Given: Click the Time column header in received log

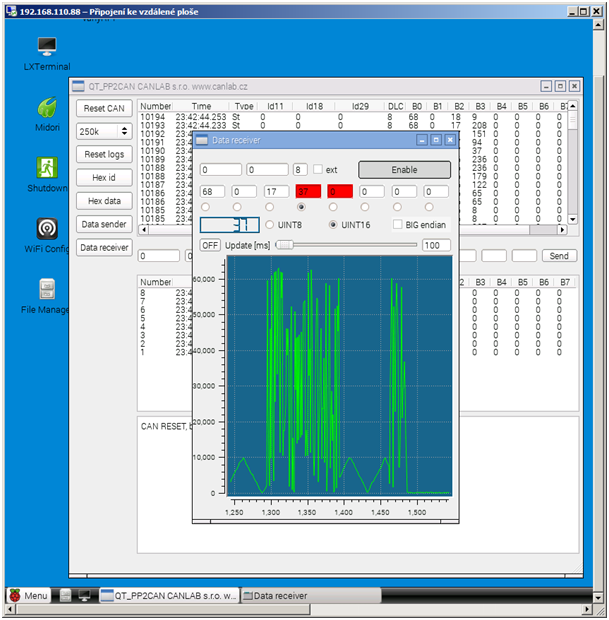Looking at the screenshot, I should [x=201, y=106].
